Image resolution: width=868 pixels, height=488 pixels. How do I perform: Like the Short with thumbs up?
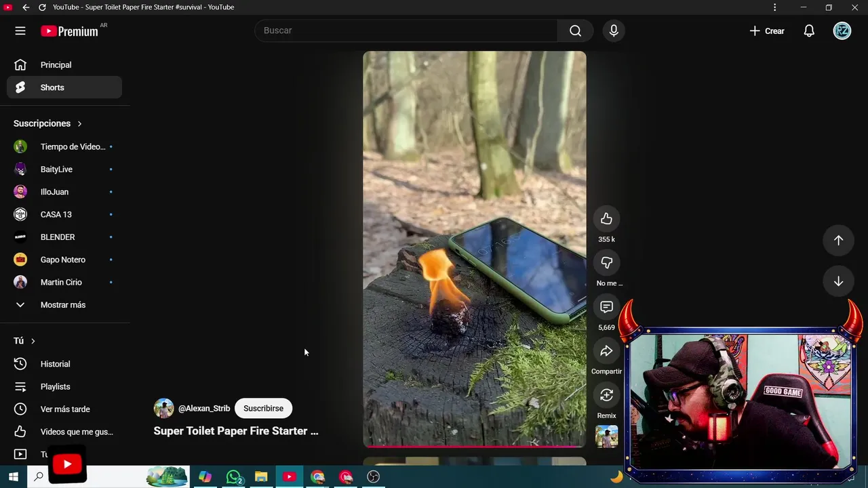click(606, 219)
